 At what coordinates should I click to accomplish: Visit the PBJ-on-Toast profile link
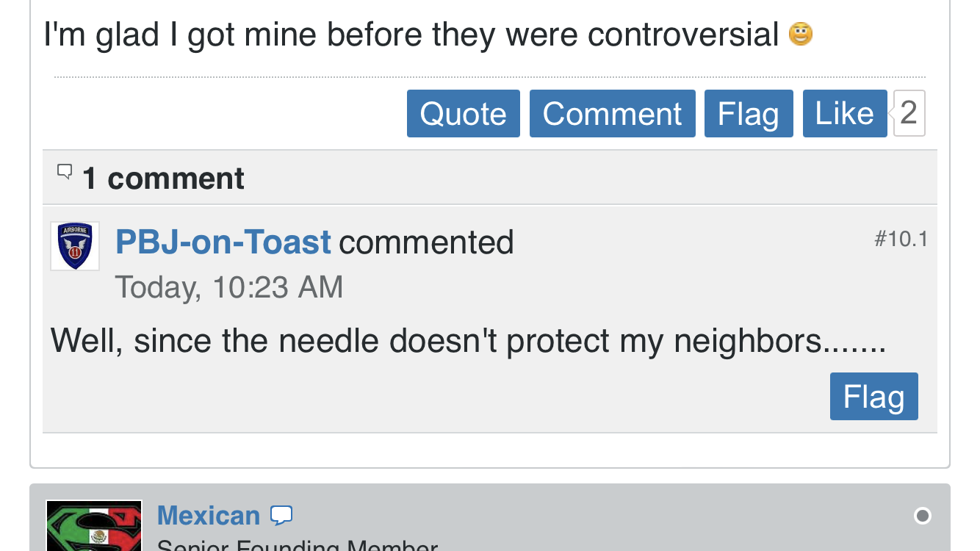coord(223,242)
